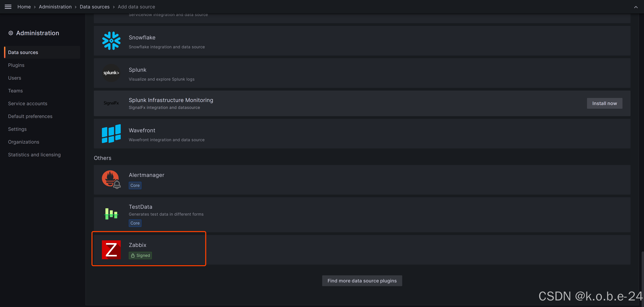
Task: Click the Wavefront logo icon
Action: click(111, 134)
